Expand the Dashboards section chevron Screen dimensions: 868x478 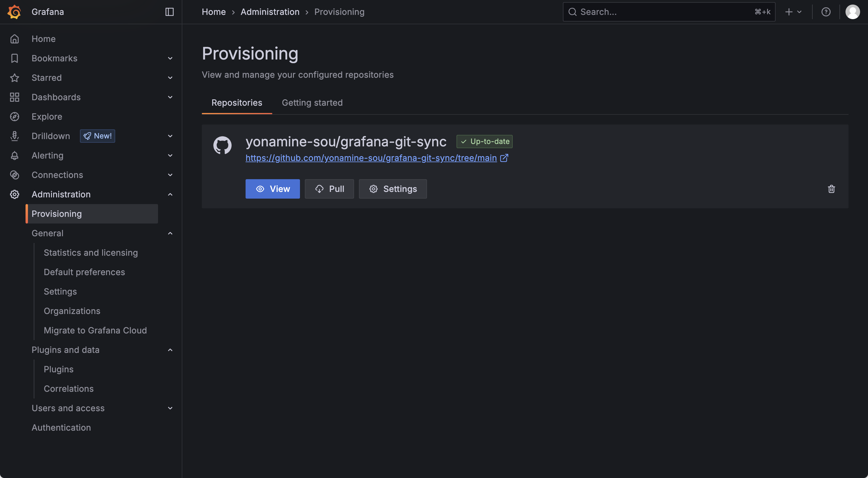[x=170, y=97]
